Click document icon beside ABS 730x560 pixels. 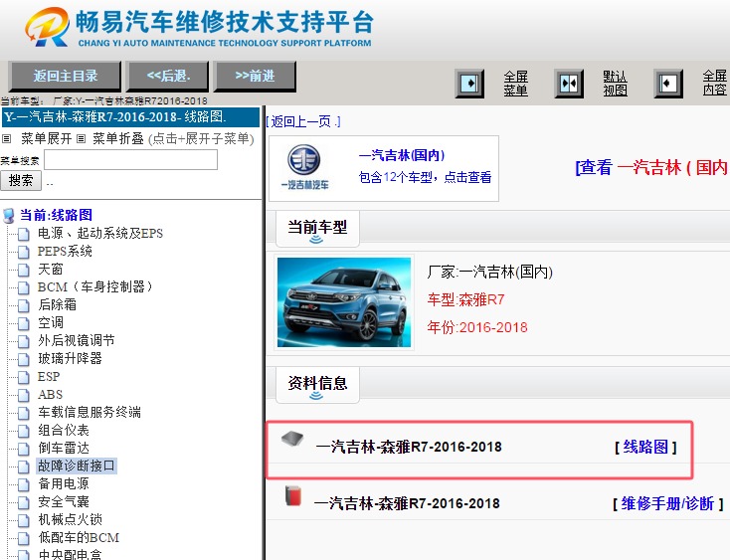tap(23, 395)
